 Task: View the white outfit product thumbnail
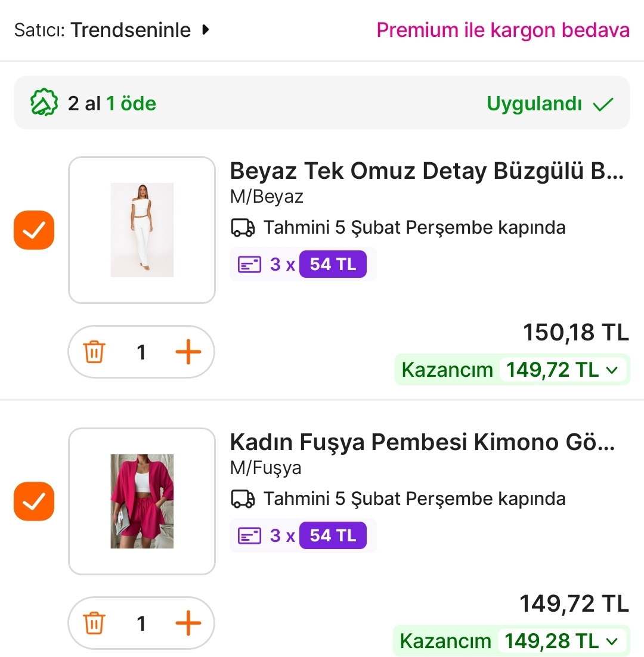pos(142,230)
